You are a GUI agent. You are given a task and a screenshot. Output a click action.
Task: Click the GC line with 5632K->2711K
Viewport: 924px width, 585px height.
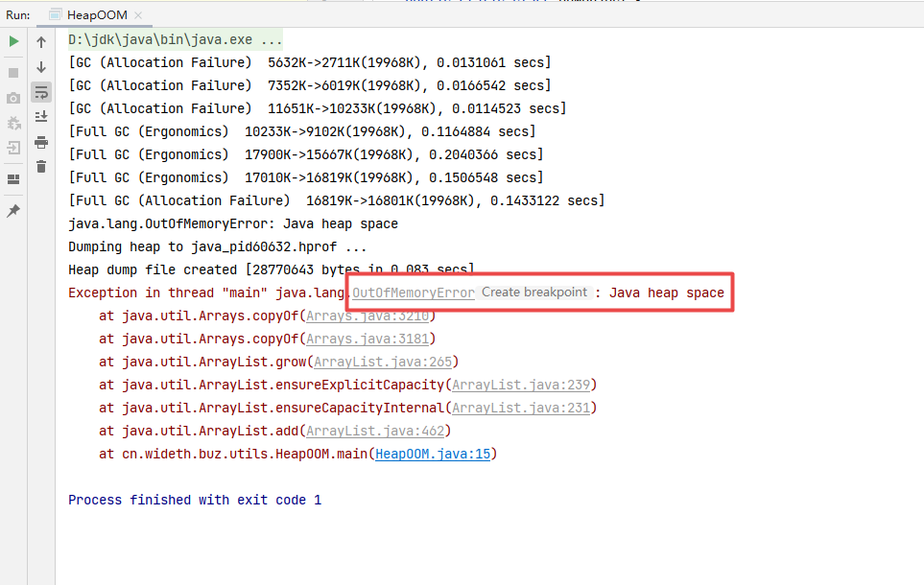tap(309, 62)
